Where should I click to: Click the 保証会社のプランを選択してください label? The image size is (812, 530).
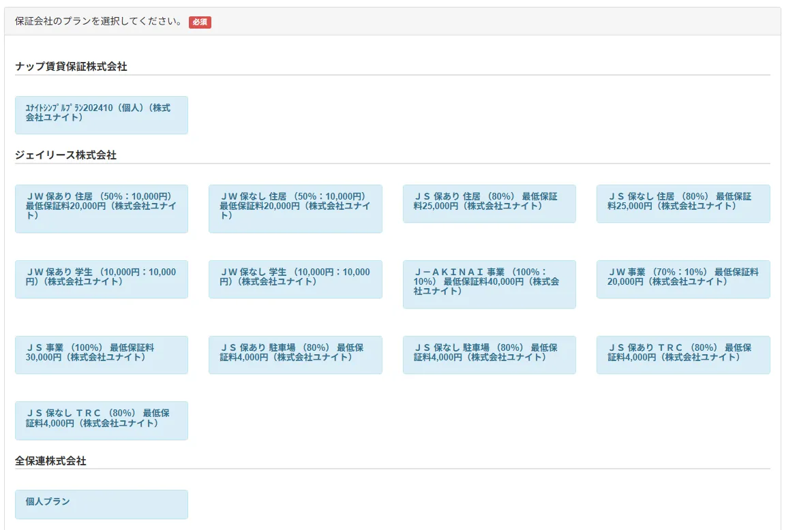pyautogui.click(x=98, y=21)
